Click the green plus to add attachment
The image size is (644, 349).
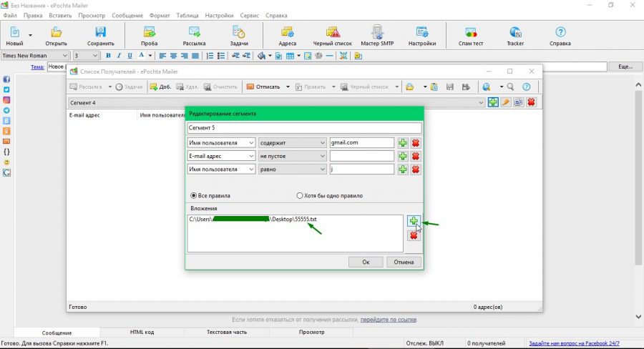click(413, 221)
